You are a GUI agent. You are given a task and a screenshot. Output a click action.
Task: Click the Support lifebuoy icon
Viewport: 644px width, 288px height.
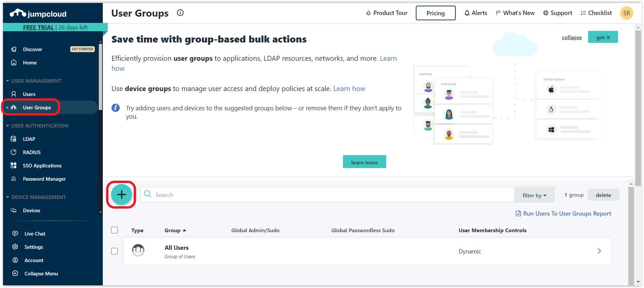point(546,13)
